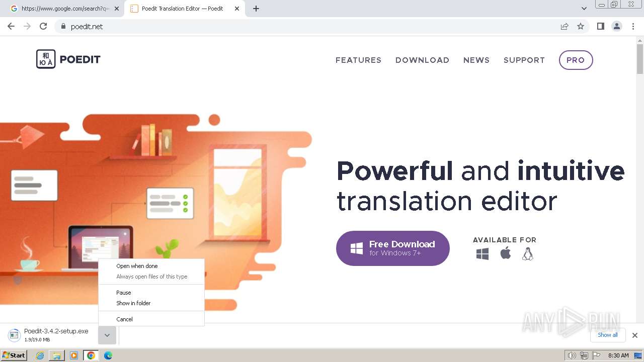Screen dimensions: 644x362
Task: Reload the poedit.net page
Action: pyautogui.click(x=43, y=26)
